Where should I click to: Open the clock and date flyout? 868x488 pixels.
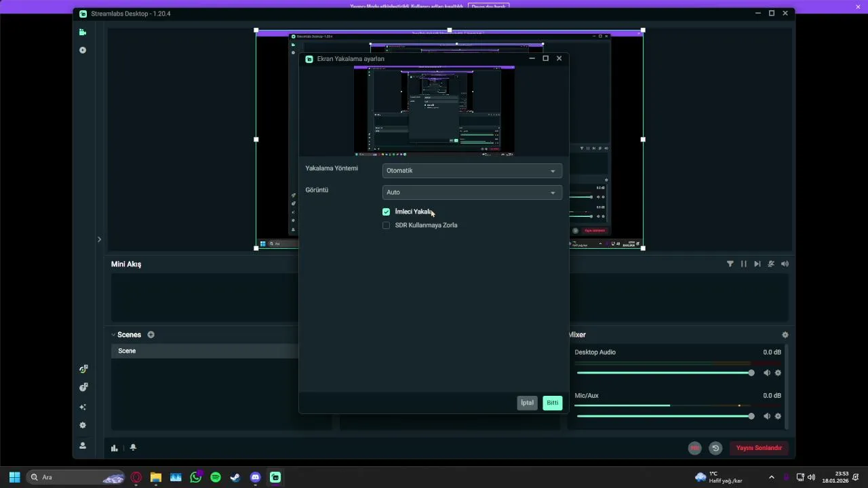tap(835, 477)
